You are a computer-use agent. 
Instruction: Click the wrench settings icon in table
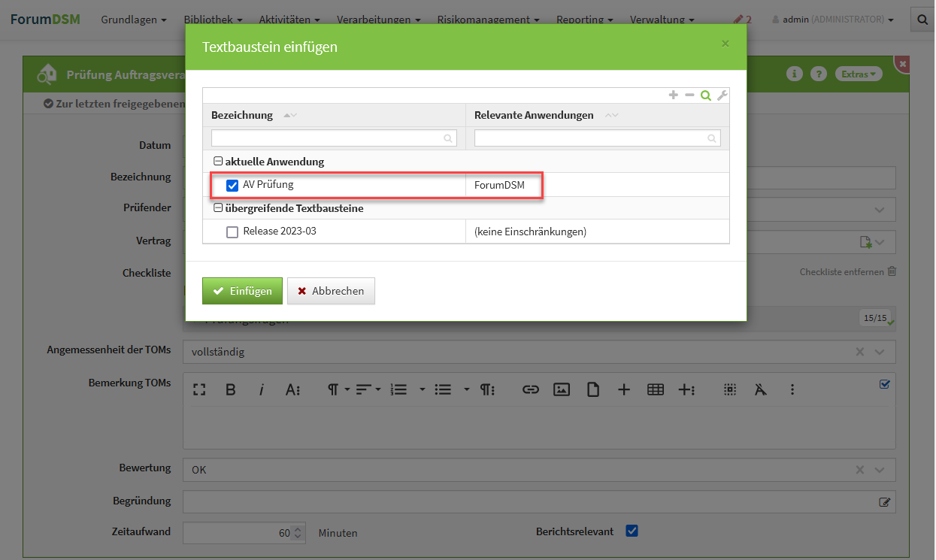pyautogui.click(x=722, y=95)
